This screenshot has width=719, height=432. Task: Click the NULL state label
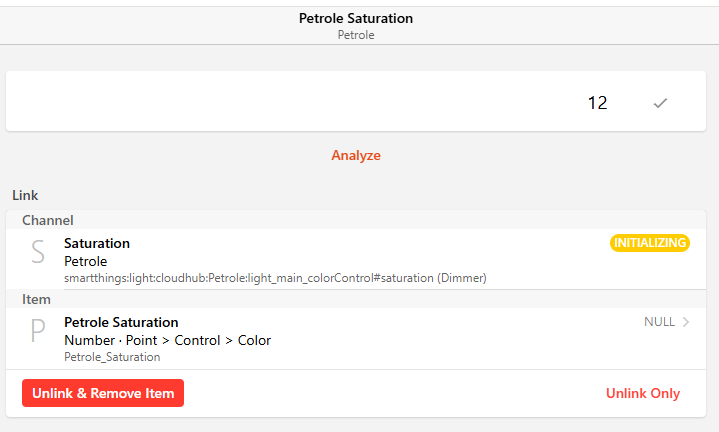659,322
